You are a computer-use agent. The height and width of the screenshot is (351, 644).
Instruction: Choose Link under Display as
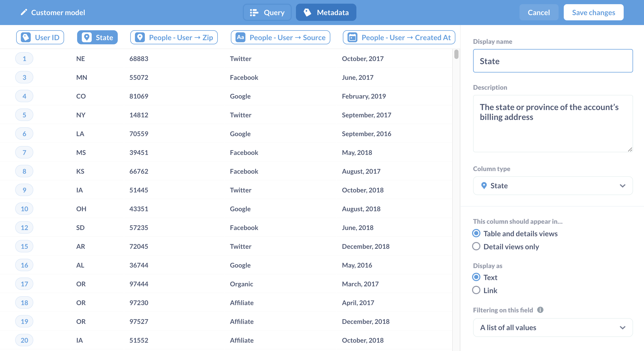point(476,290)
